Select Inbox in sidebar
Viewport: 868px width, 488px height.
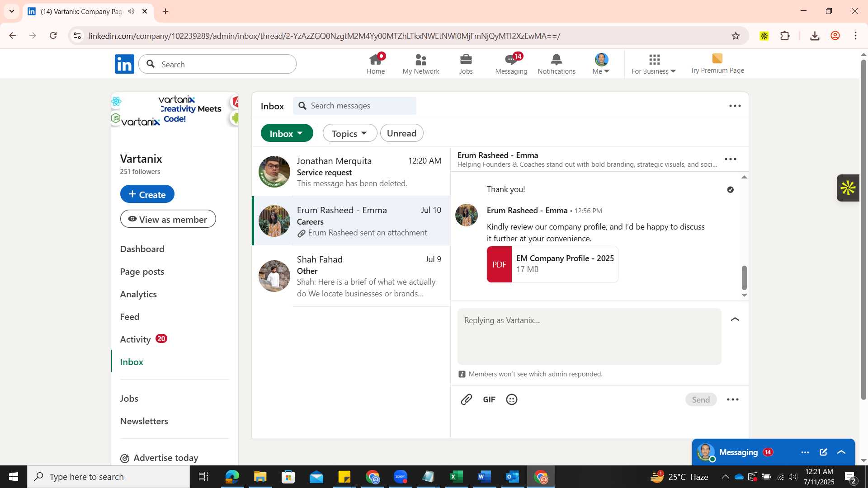pos(132,362)
